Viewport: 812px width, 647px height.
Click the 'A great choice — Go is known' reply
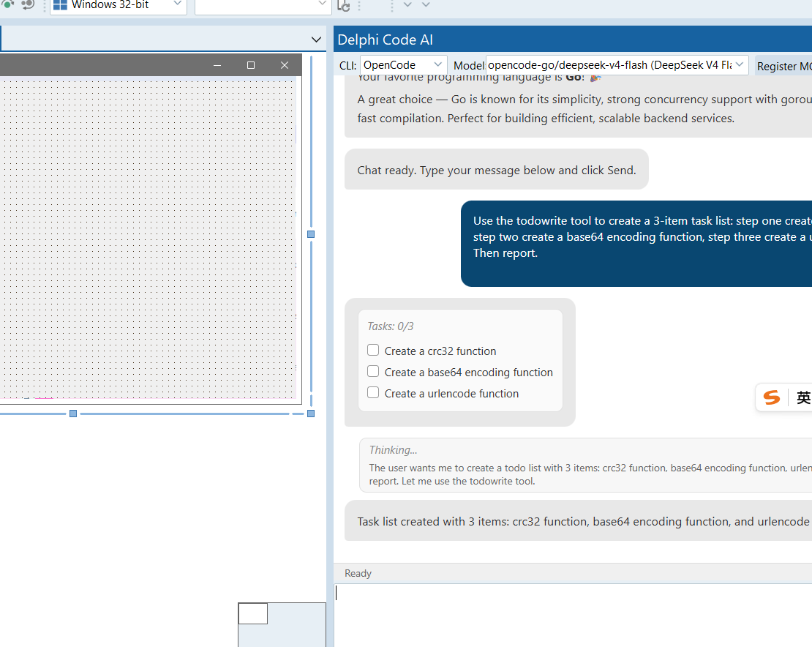point(584,109)
